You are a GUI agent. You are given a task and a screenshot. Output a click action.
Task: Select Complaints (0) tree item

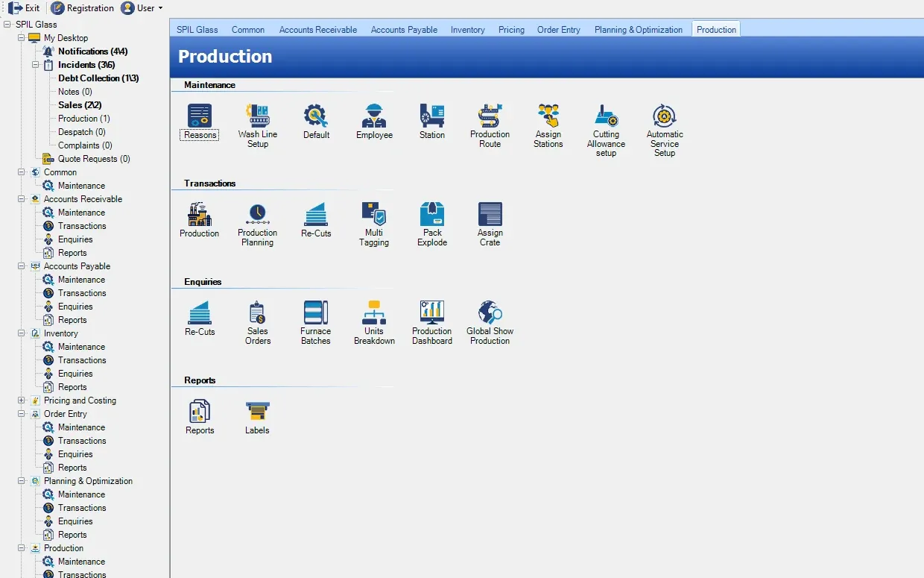[x=85, y=145]
